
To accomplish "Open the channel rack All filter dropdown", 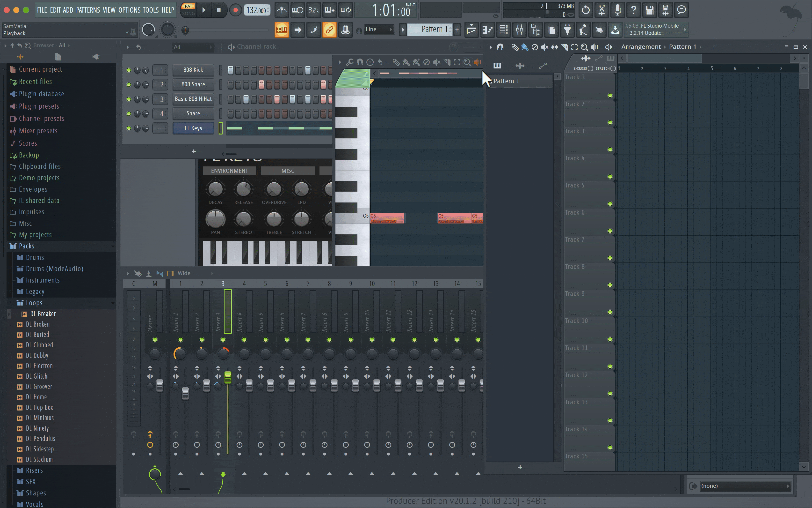I will pos(193,47).
